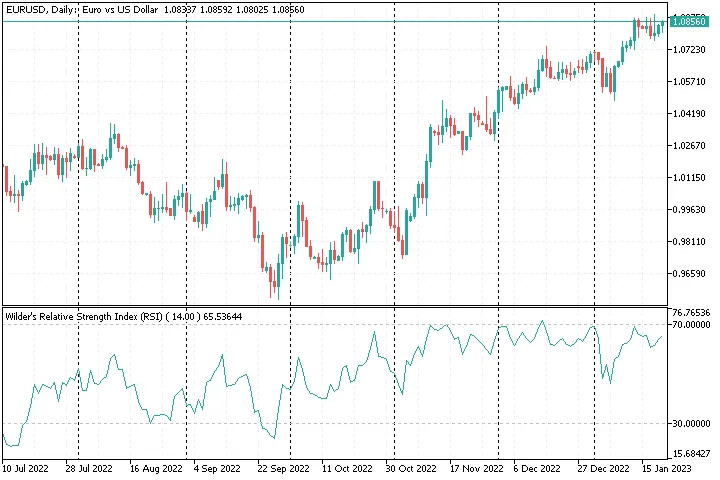The image size is (720, 480).
Task: Click the 0.96590 price axis label
Action: point(689,273)
